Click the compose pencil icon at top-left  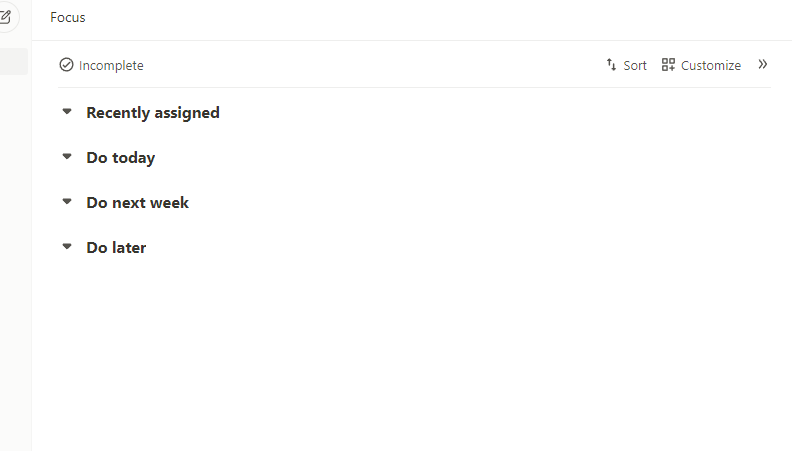[x=5, y=17]
